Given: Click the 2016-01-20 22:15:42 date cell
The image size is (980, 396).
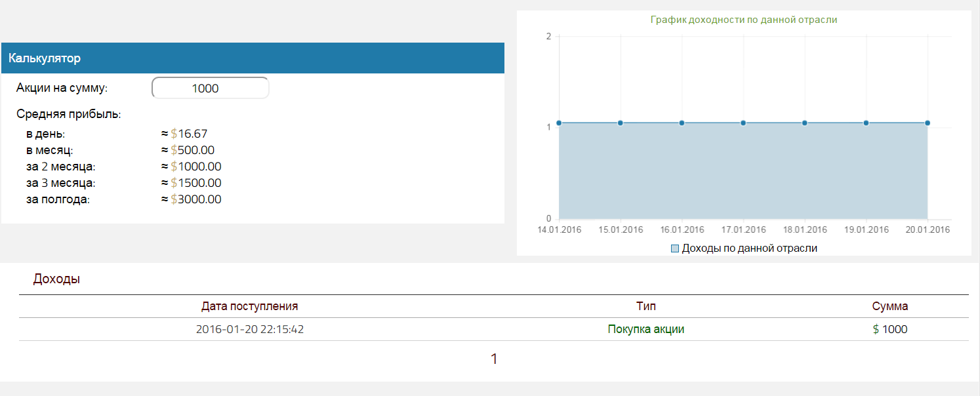Looking at the screenshot, I should point(249,329).
